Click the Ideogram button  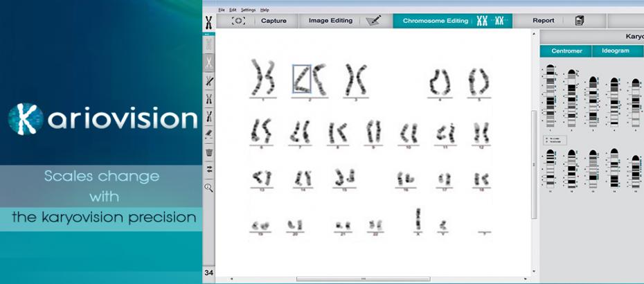click(616, 51)
